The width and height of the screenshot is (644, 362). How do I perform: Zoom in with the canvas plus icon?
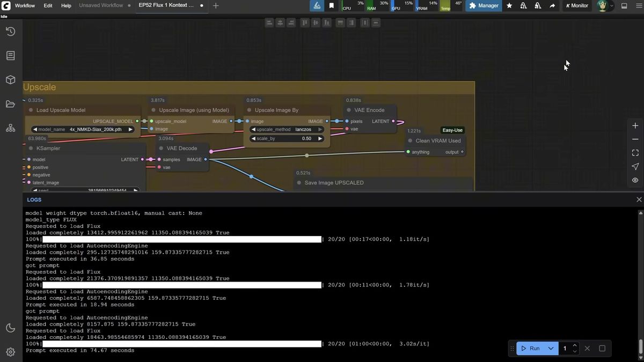[635, 125]
